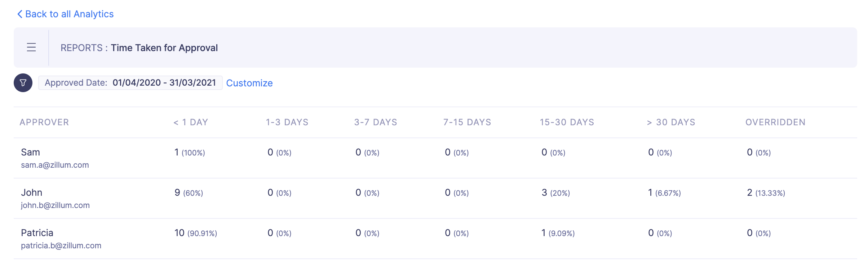Click Patricia's < 1 Day value 10
Image resolution: width=868 pixels, height=280 pixels.
coord(180,233)
